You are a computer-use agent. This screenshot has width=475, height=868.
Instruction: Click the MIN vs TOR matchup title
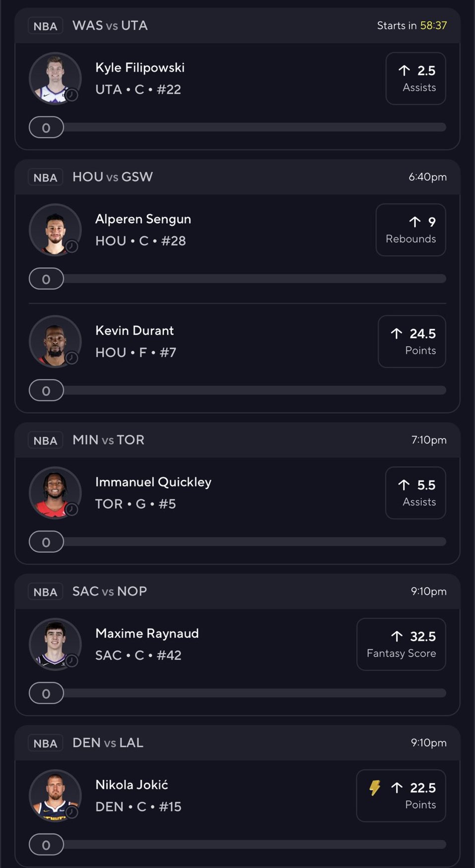[x=108, y=440]
